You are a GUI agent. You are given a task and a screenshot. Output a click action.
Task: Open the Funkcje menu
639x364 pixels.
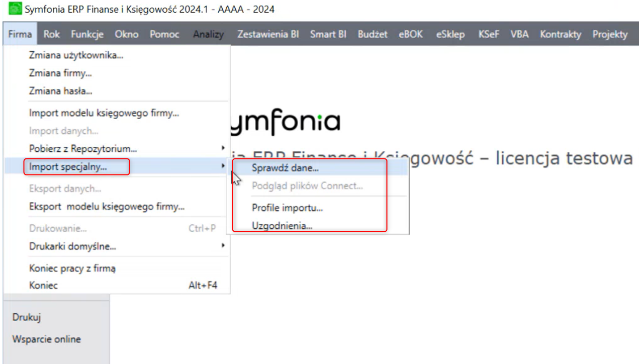click(87, 34)
